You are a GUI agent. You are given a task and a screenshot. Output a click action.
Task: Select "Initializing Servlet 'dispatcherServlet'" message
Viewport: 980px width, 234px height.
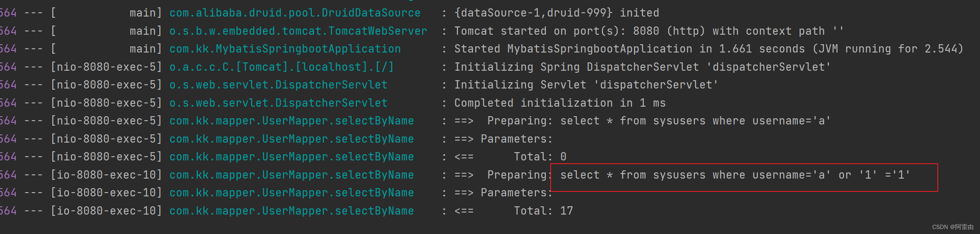click(586, 85)
